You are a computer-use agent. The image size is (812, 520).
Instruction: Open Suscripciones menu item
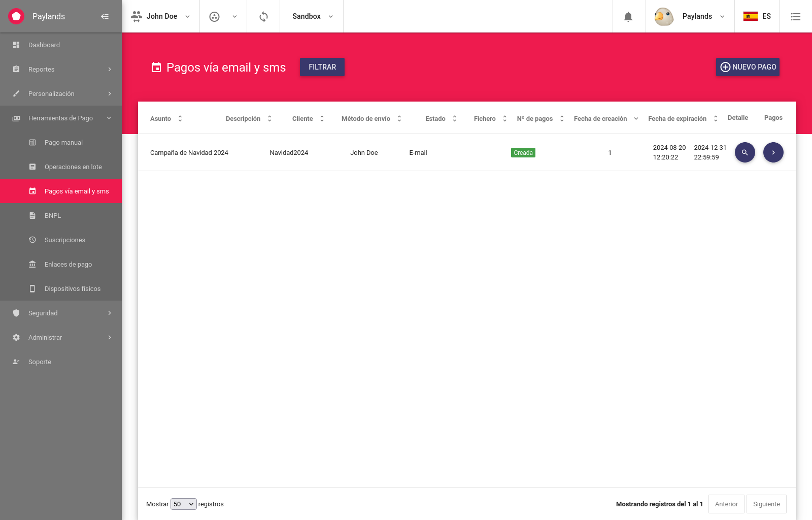61,240
